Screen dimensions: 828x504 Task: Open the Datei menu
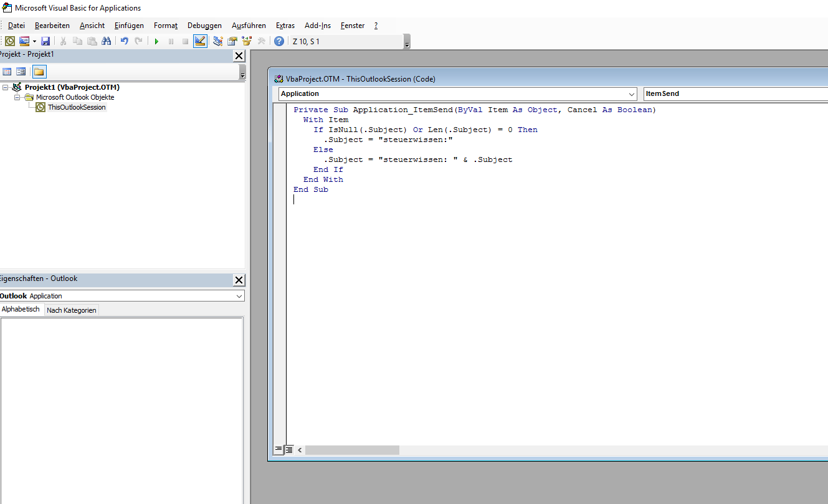pyautogui.click(x=16, y=26)
